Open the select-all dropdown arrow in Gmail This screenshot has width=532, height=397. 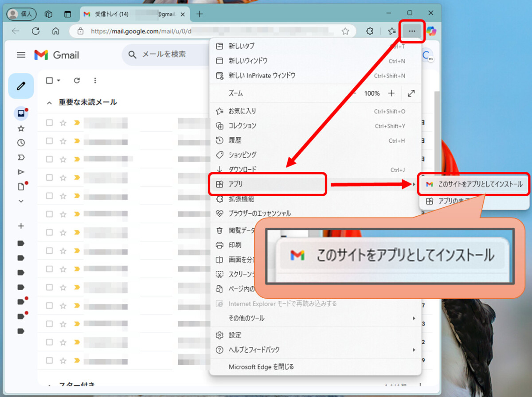pyautogui.click(x=59, y=81)
